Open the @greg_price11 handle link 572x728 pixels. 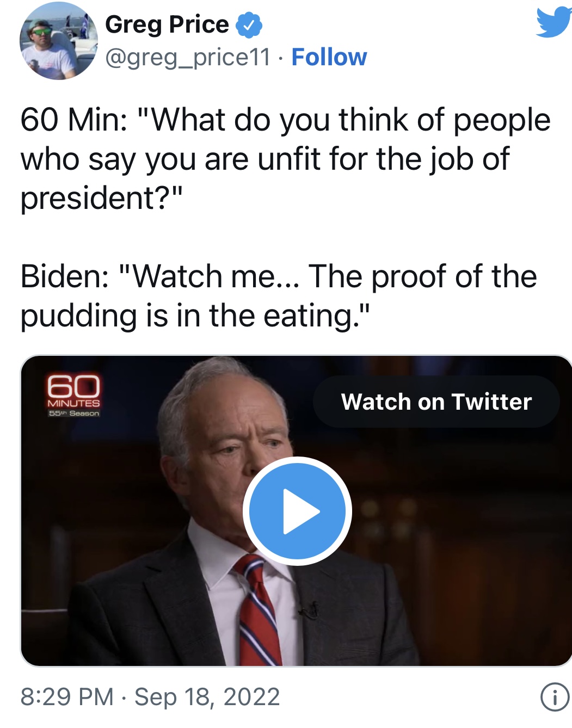click(187, 57)
